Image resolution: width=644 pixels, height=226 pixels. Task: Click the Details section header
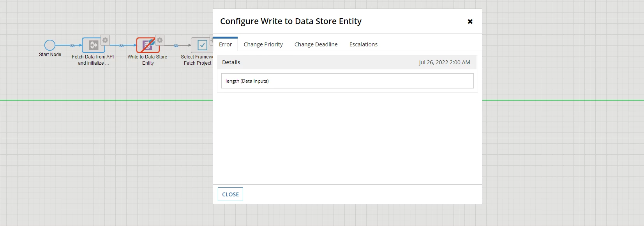click(x=347, y=62)
